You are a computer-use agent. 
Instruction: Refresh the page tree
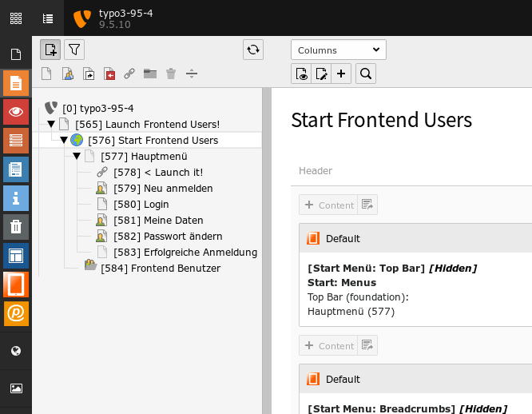(x=253, y=50)
